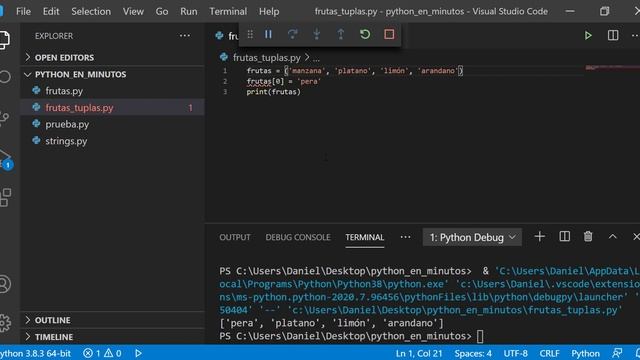Viewport: 640px width, 360px height.
Task: Open strings.py file
Action: pyautogui.click(x=112, y=141)
